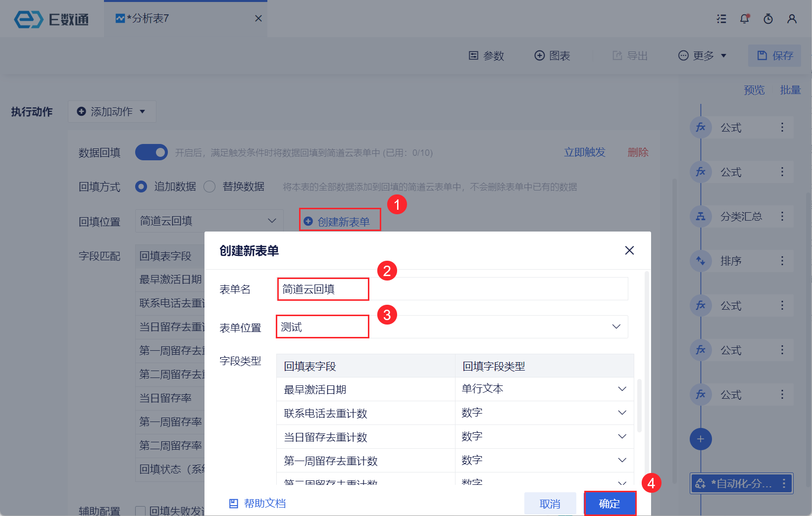This screenshot has height=516, width=812.
Task: Click the 回填字段类型 column header
Action: click(544, 366)
